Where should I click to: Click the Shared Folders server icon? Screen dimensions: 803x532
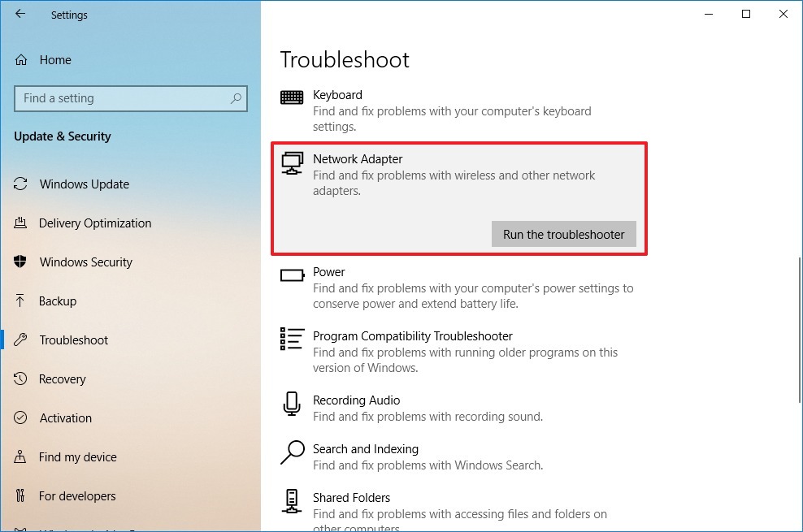point(292,501)
